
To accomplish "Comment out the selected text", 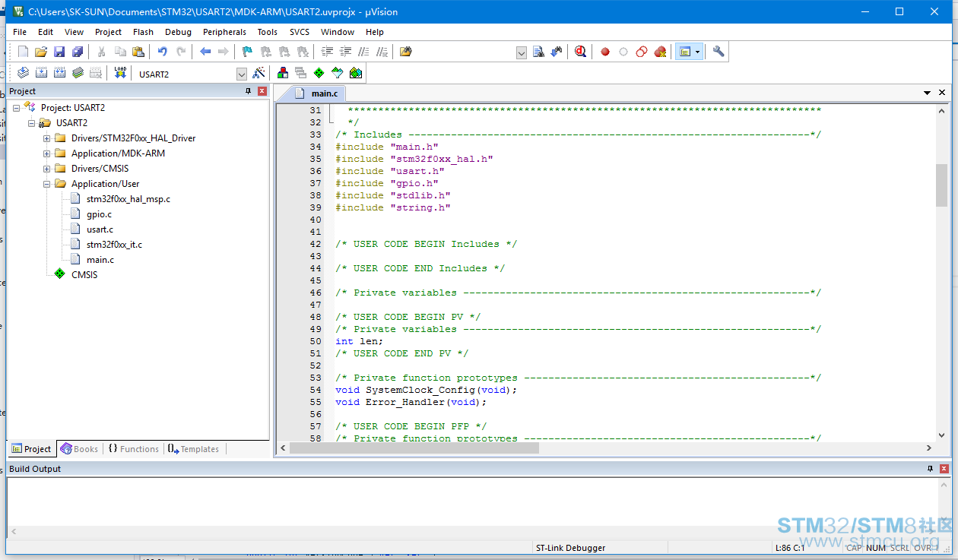I will (x=364, y=52).
